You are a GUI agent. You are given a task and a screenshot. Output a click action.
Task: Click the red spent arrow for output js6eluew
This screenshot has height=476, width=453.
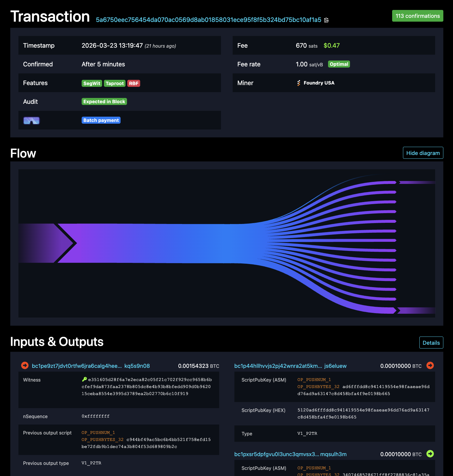[430, 365]
